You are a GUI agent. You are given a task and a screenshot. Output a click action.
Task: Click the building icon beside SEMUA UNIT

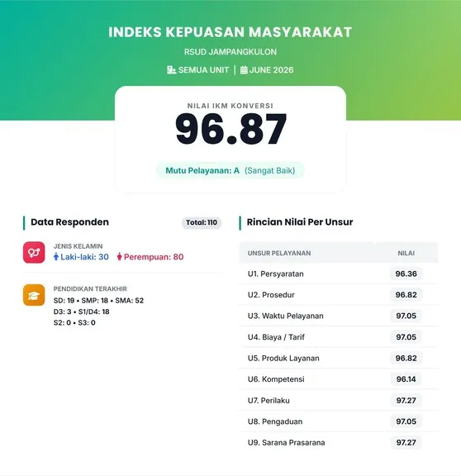(171, 70)
